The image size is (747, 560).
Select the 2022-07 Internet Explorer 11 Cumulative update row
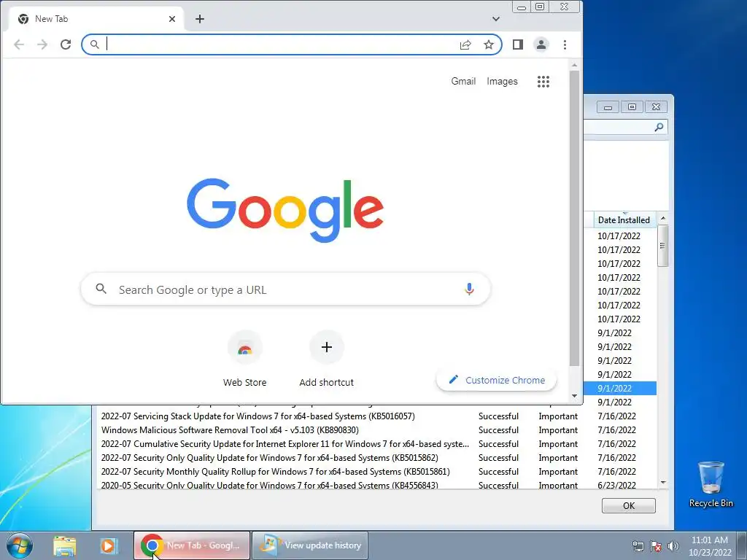[376, 444]
